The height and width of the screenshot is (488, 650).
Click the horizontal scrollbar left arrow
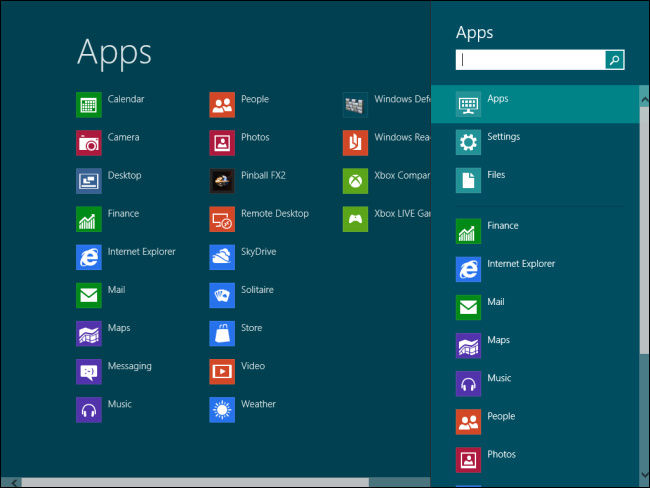point(13,483)
